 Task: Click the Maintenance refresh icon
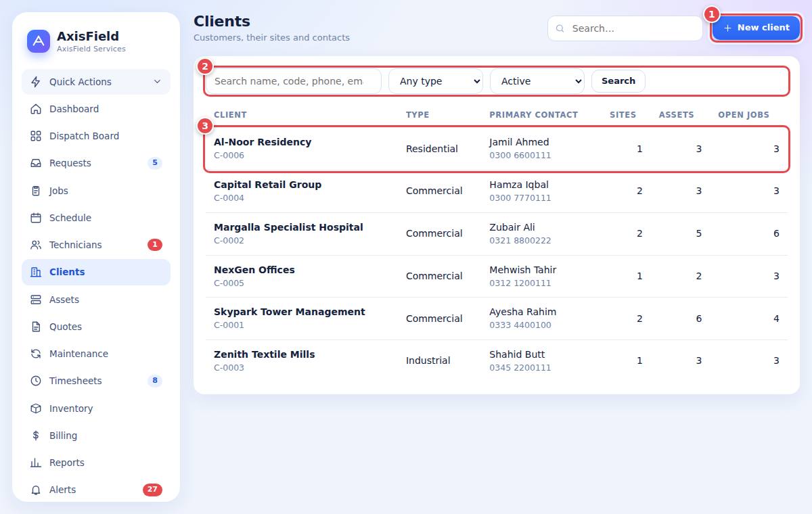tap(36, 354)
